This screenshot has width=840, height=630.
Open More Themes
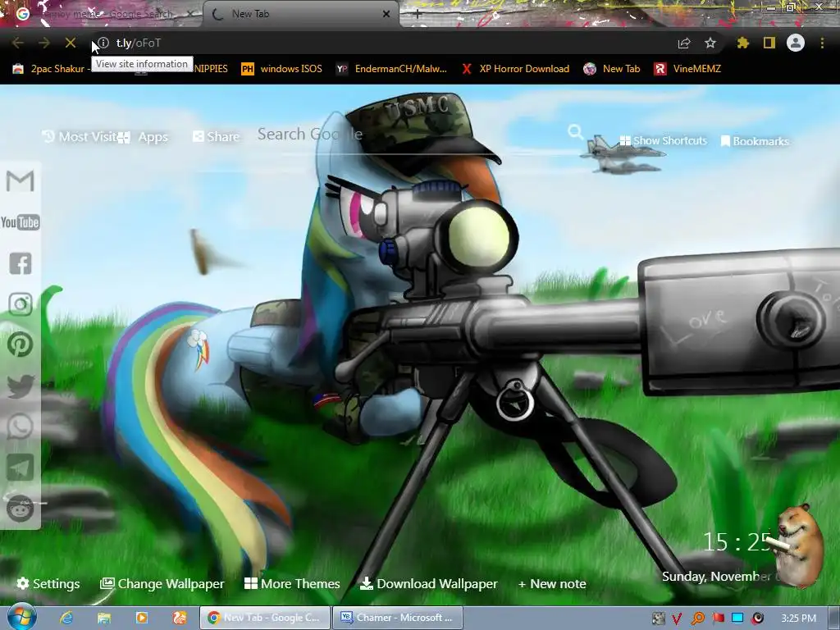(x=292, y=583)
